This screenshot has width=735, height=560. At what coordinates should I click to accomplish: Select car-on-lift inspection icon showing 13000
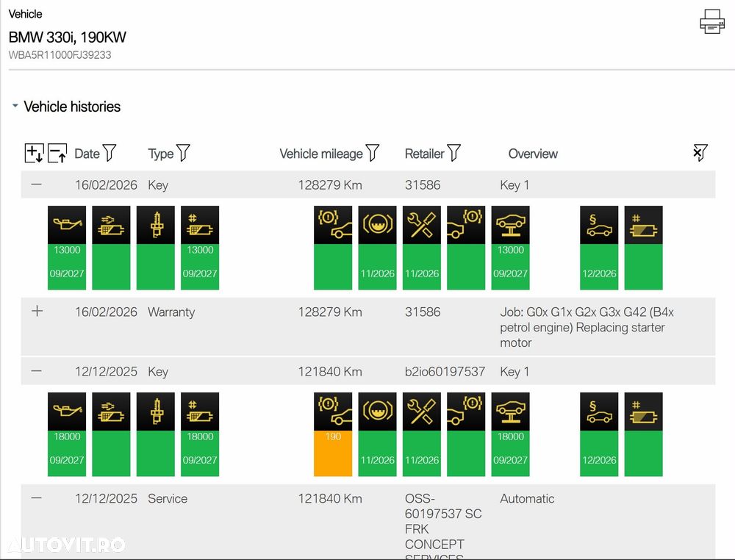(x=511, y=225)
